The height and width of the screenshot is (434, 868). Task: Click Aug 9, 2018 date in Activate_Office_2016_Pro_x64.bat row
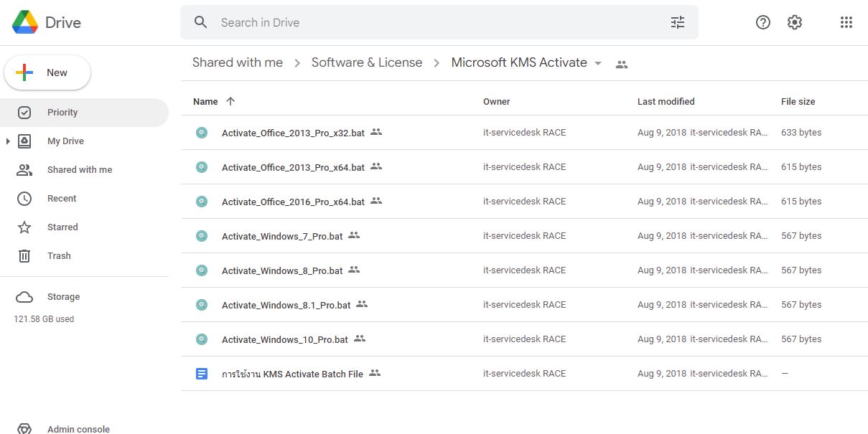tap(662, 201)
